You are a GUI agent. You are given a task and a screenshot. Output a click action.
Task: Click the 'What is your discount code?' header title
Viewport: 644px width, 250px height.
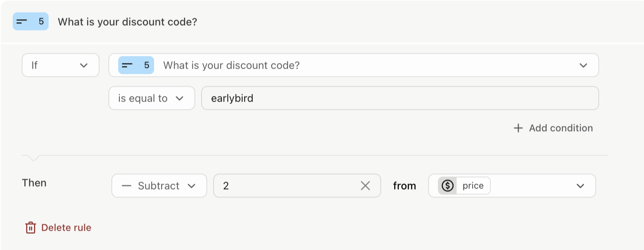[128, 22]
